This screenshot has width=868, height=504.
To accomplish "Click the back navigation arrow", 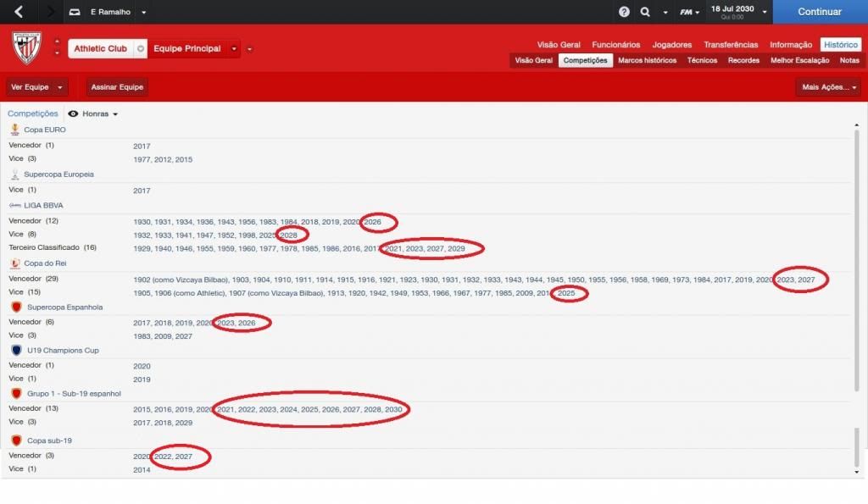I will point(19,12).
